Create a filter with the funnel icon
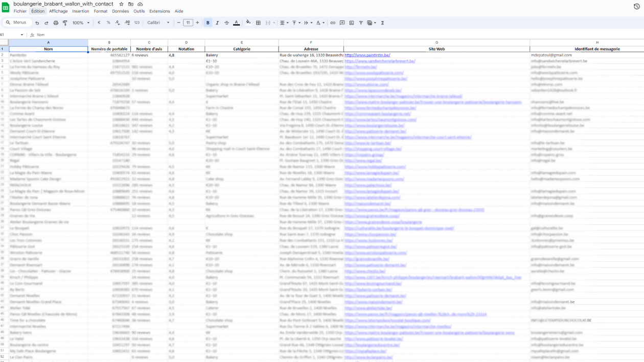 pos(361,23)
